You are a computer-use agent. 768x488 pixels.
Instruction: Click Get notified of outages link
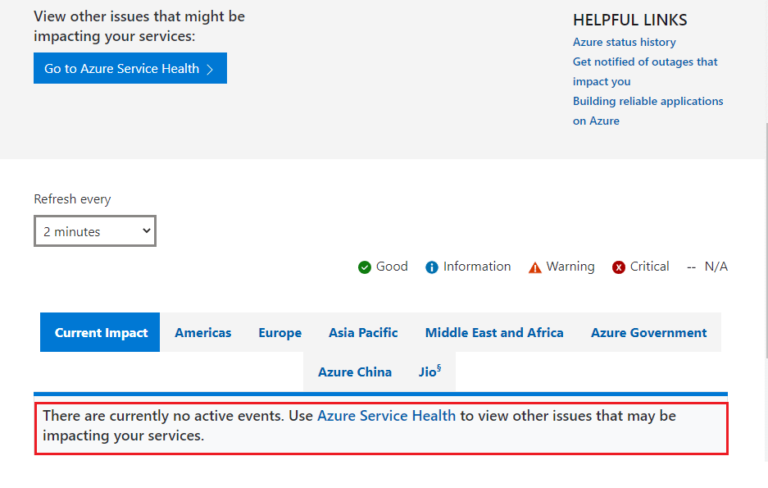(645, 62)
